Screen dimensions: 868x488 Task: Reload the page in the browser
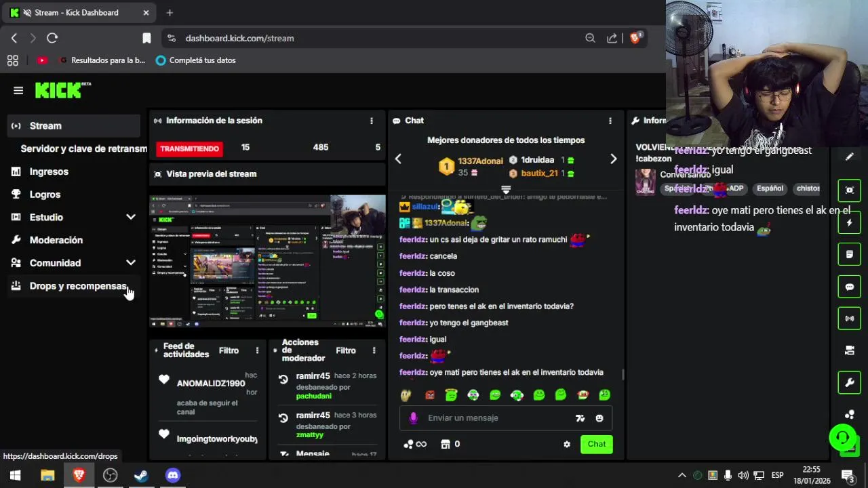click(x=52, y=38)
